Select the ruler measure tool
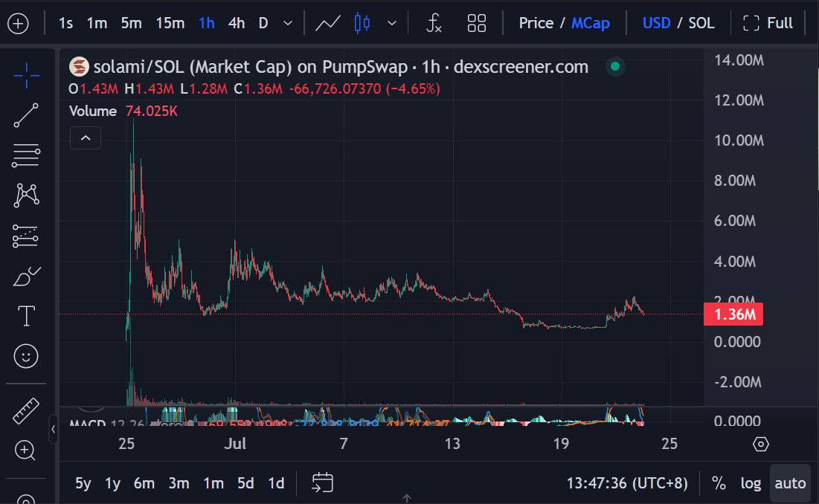This screenshot has height=504, width=819. click(x=26, y=410)
